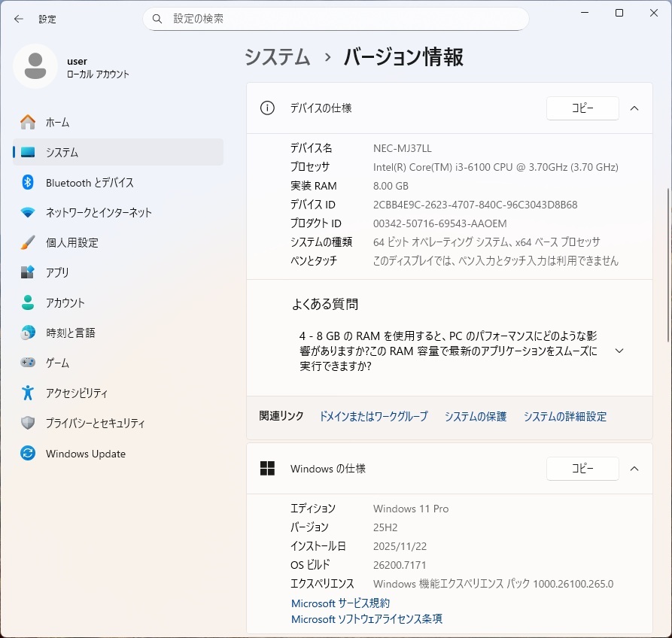Open ゲーム controller icon

(x=28, y=363)
